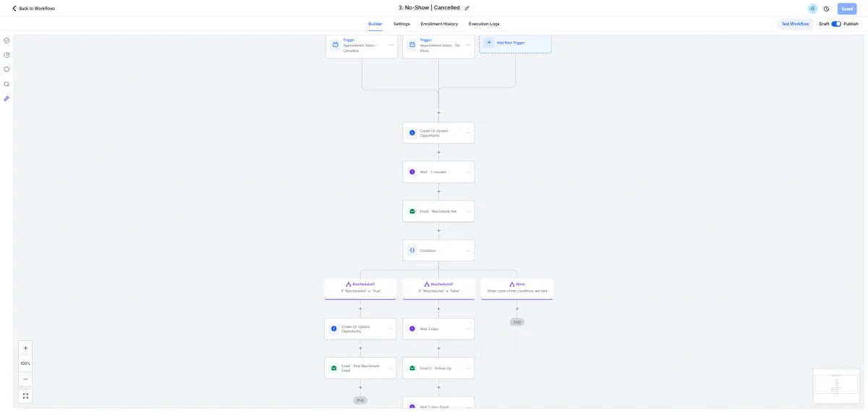
Task: Toggle the Draft/Publish switch
Action: (x=836, y=24)
